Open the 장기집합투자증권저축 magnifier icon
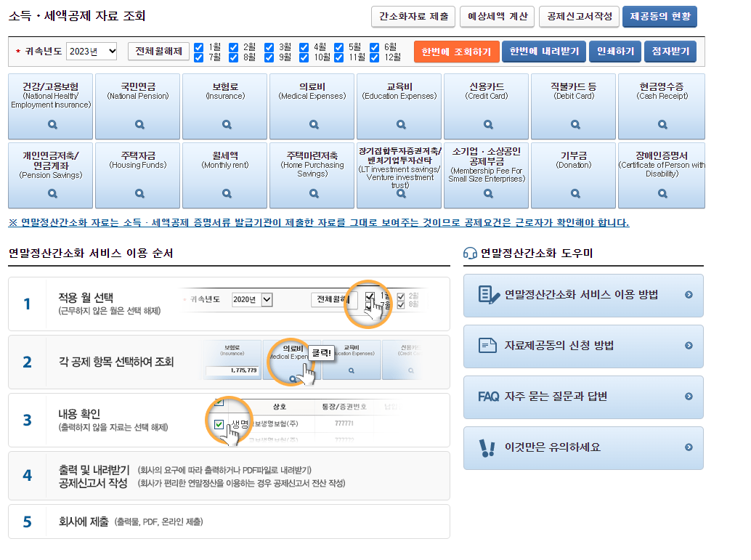 tap(402, 193)
